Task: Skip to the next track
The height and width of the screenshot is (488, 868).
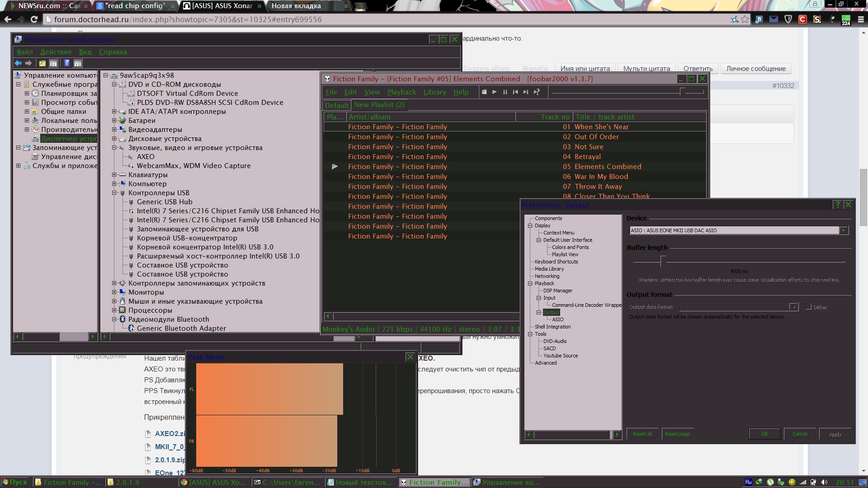Action: [x=526, y=92]
